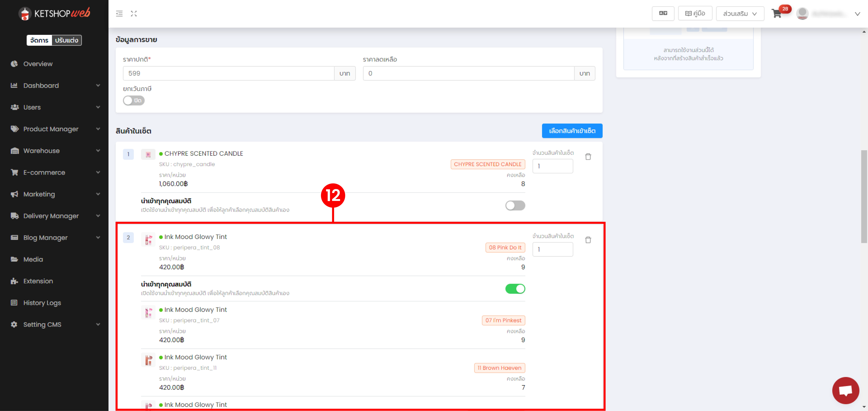Click the 07 I'm Pinkest tag

pyautogui.click(x=503, y=321)
